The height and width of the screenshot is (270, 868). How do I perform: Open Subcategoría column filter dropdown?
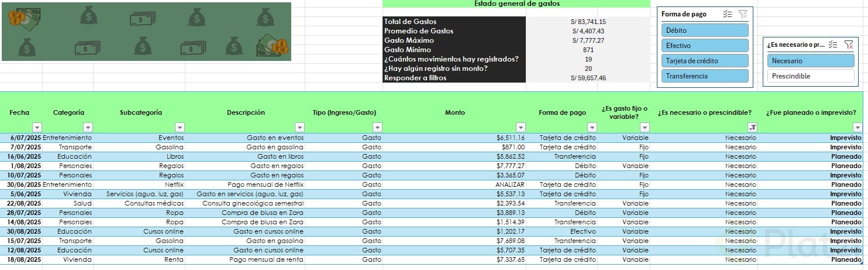(180, 127)
